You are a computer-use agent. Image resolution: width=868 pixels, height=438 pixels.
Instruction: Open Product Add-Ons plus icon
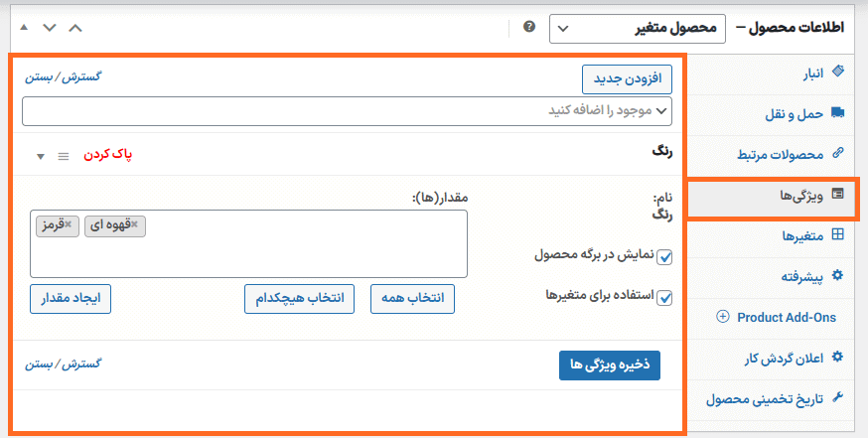point(722,316)
